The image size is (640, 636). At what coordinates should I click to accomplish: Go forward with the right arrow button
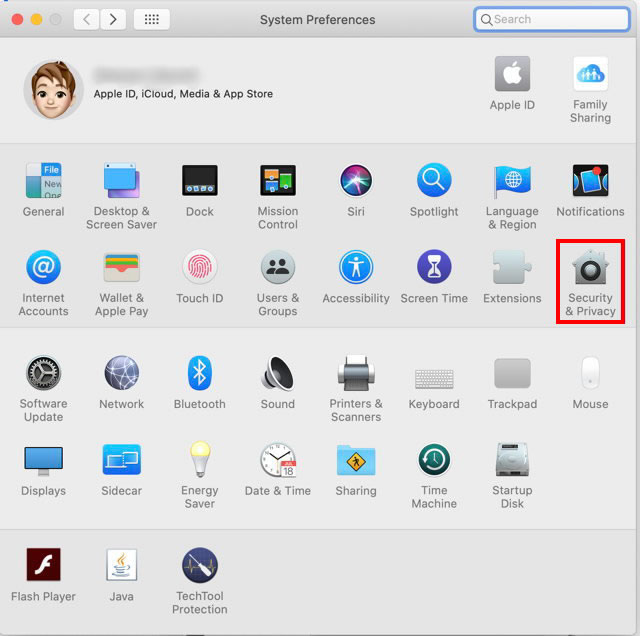tap(113, 19)
